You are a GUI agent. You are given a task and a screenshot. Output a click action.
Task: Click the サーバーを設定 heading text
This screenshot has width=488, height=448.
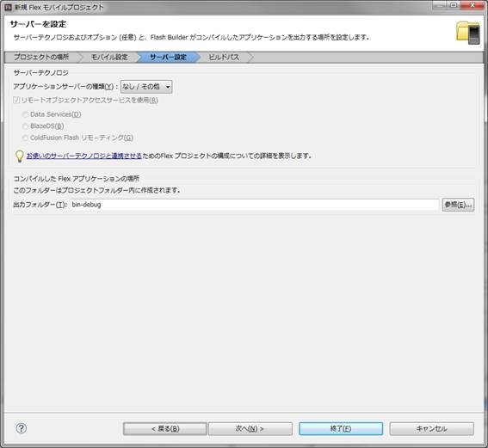coord(38,24)
